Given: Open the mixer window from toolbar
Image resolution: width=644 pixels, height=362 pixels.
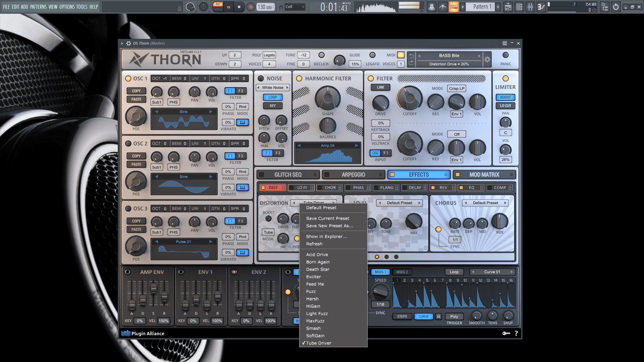Looking at the screenshot, I should coord(530,7).
